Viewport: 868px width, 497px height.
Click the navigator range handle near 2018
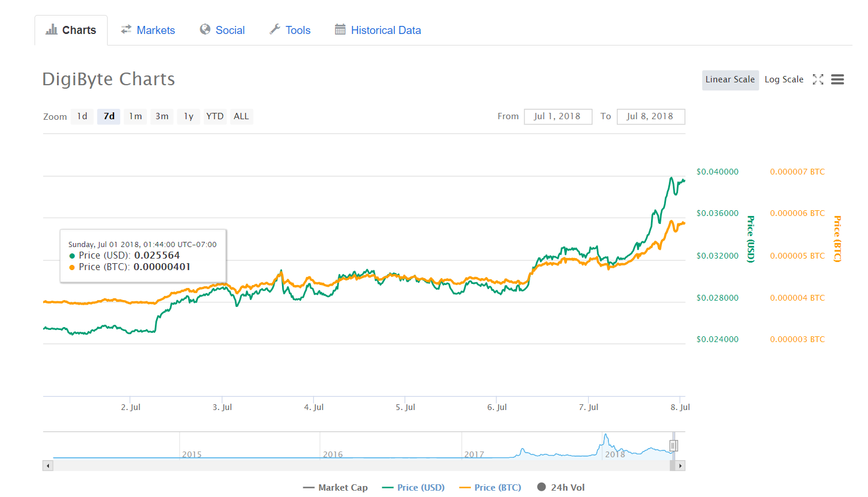coord(673,445)
